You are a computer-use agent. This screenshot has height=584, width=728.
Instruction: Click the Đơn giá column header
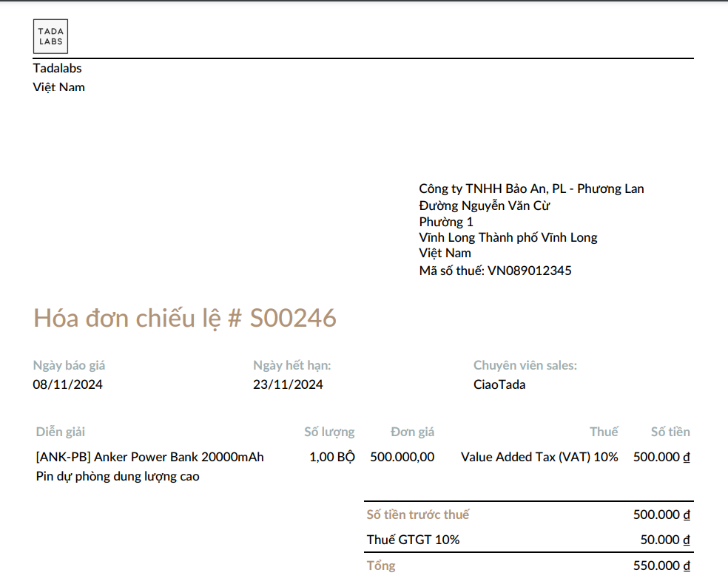coord(412,432)
